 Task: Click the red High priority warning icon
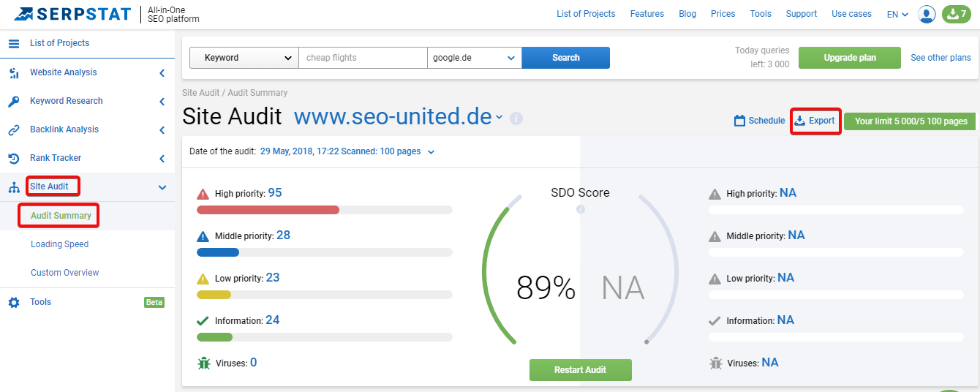[203, 194]
